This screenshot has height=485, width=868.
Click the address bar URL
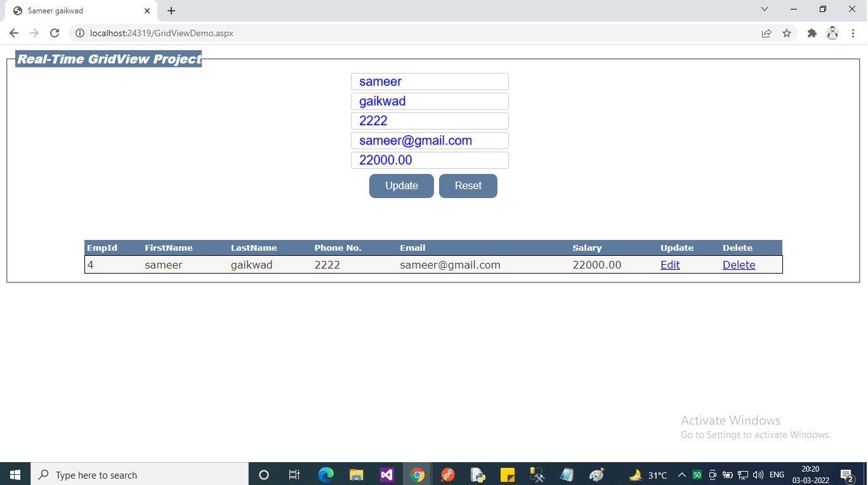tap(162, 33)
